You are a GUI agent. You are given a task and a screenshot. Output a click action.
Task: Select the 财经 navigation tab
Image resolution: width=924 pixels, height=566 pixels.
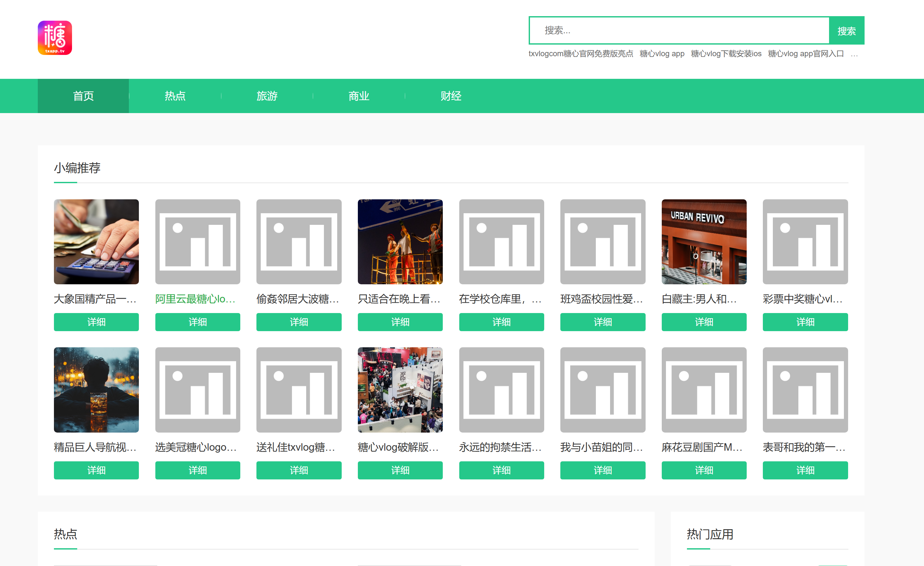coord(451,96)
